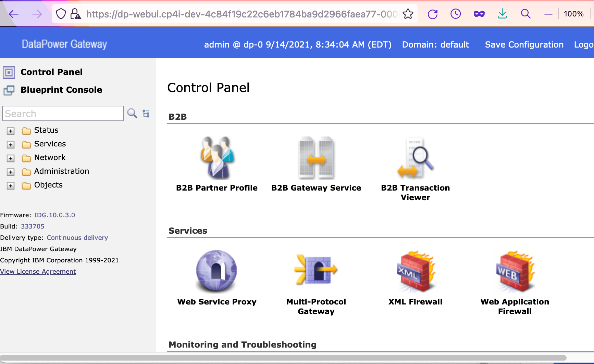Select the Objects tree item label
The image size is (594, 364).
(x=48, y=185)
